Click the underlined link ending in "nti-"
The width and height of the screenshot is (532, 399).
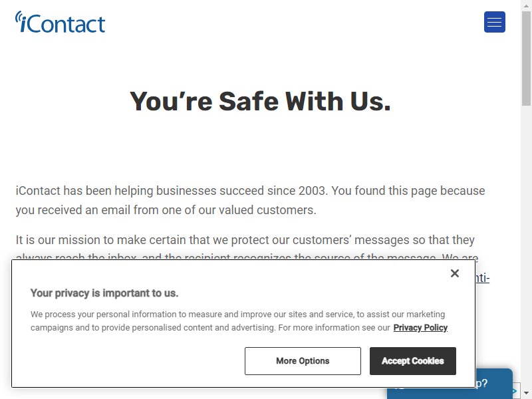tap(483, 278)
